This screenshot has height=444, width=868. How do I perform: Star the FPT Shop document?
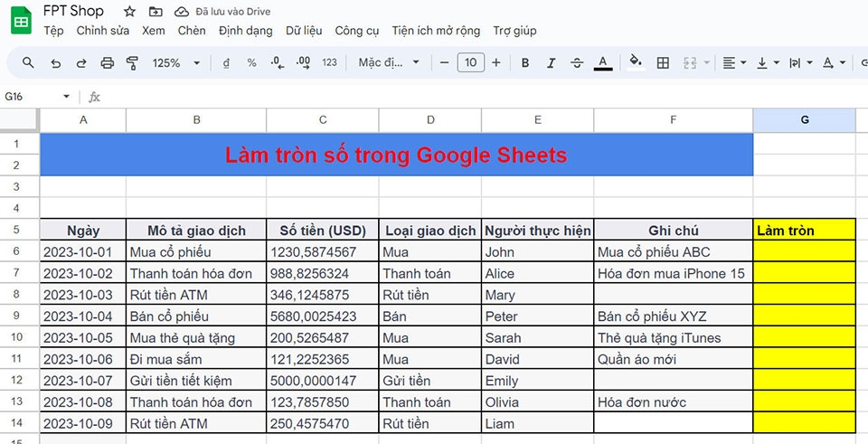(129, 12)
